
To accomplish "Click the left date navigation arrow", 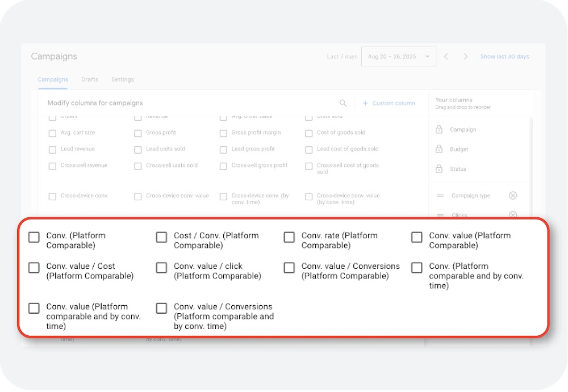I will pos(446,56).
